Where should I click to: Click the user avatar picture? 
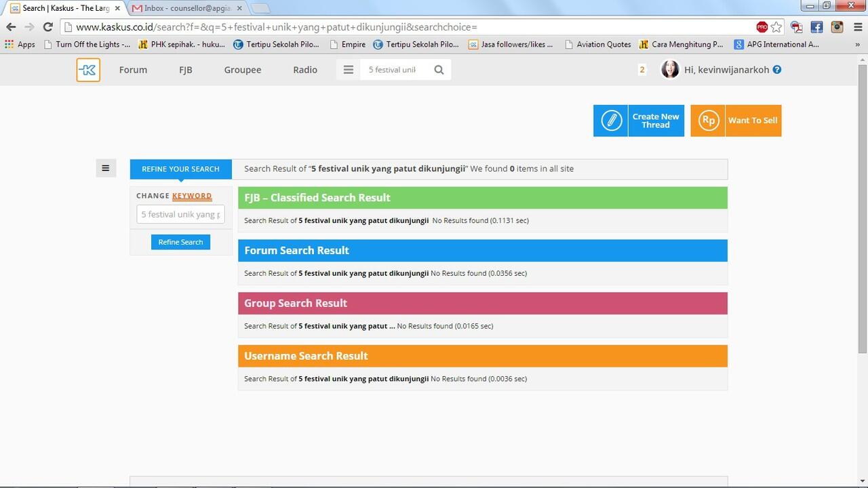point(670,69)
